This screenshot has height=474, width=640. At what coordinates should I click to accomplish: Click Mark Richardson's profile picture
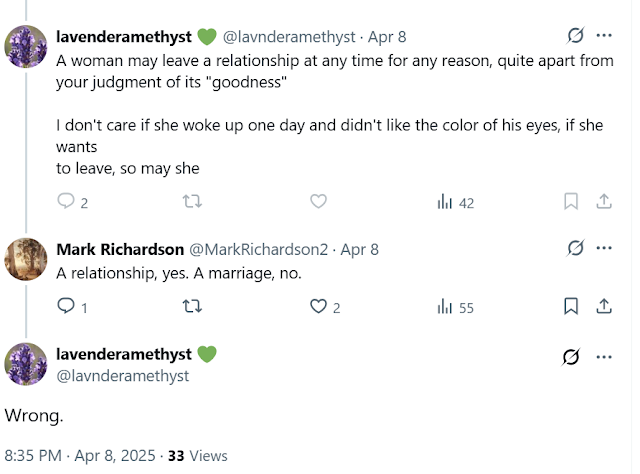(26, 259)
